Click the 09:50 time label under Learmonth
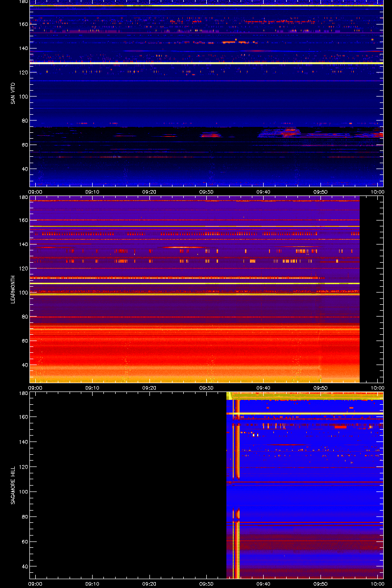 (320, 388)
